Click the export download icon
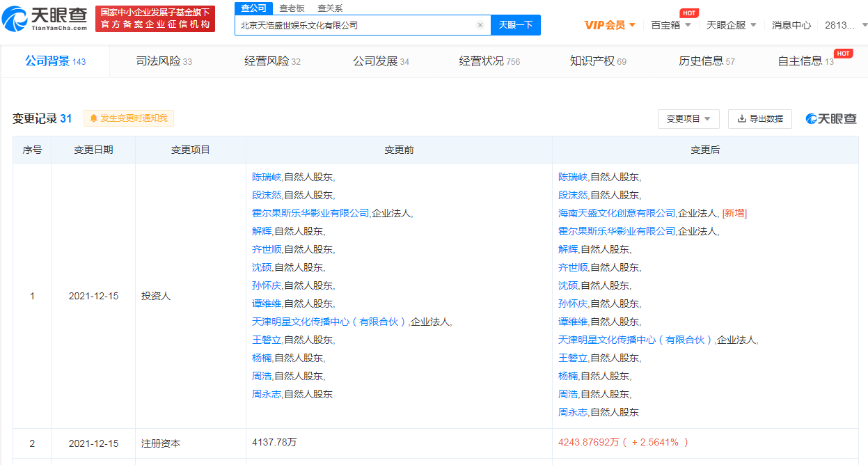 pos(742,119)
